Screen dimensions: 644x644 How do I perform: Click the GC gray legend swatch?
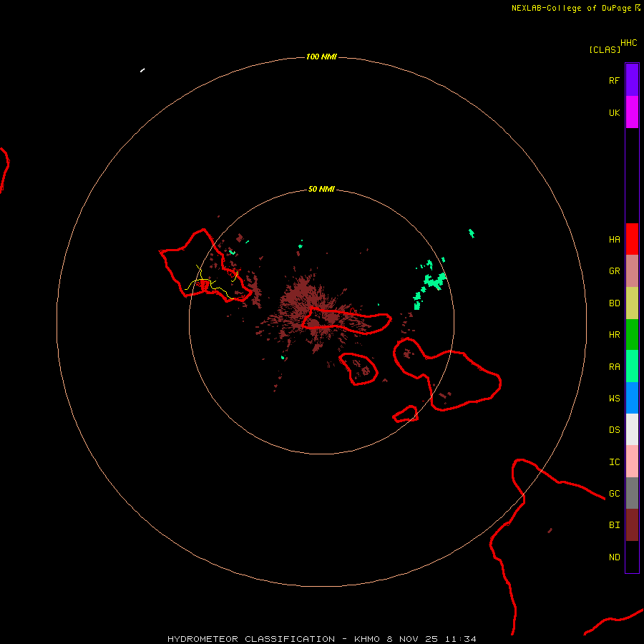tap(632, 493)
